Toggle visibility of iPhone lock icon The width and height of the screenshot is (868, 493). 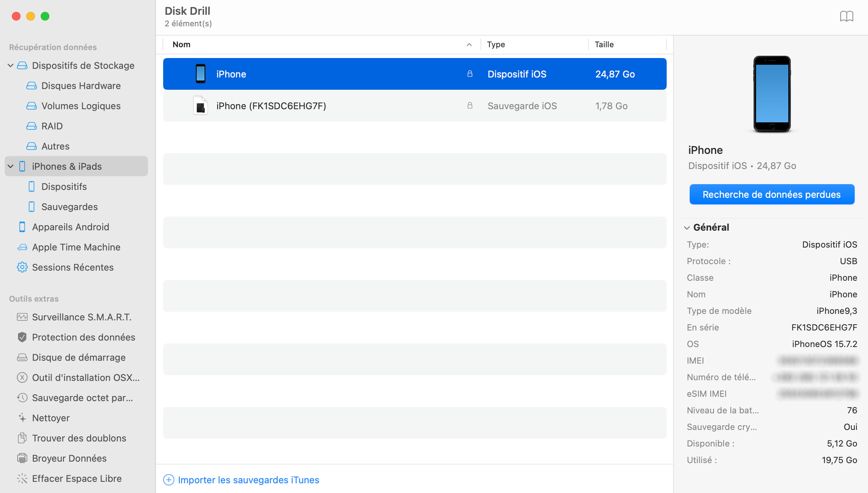click(x=470, y=74)
